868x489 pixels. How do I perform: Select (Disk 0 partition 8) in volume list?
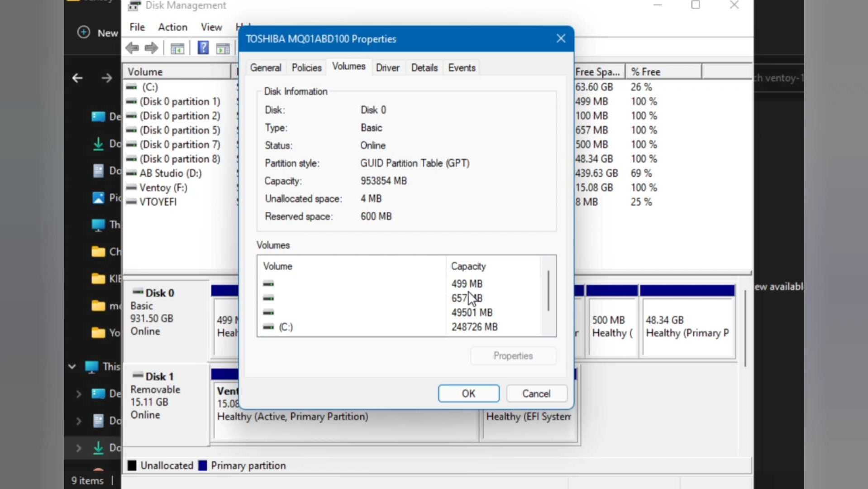[180, 159]
